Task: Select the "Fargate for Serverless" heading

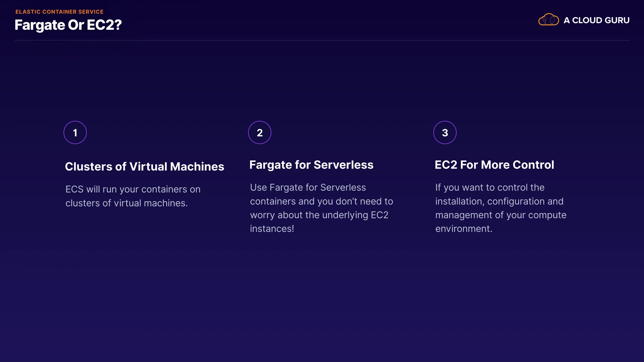Action: tap(311, 165)
